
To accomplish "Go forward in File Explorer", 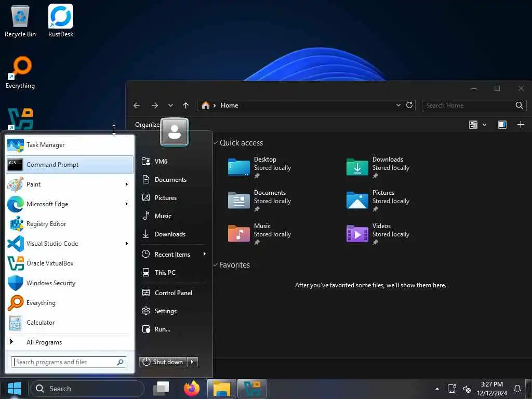I will 155,105.
